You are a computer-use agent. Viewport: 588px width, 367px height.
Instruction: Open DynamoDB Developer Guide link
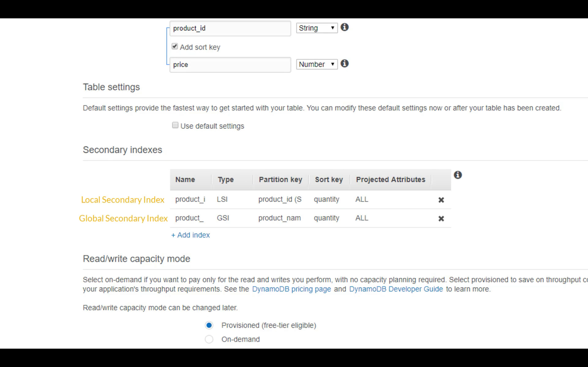point(396,289)
